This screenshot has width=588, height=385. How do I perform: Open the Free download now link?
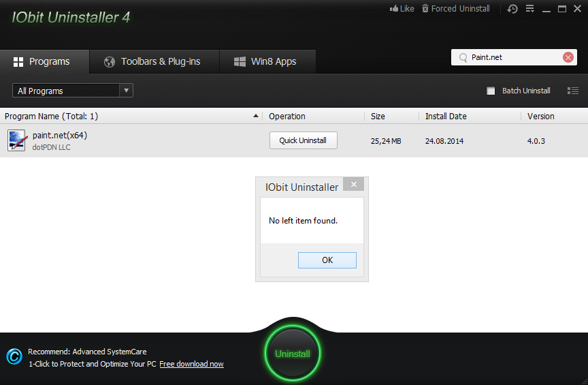click(192, 364)
